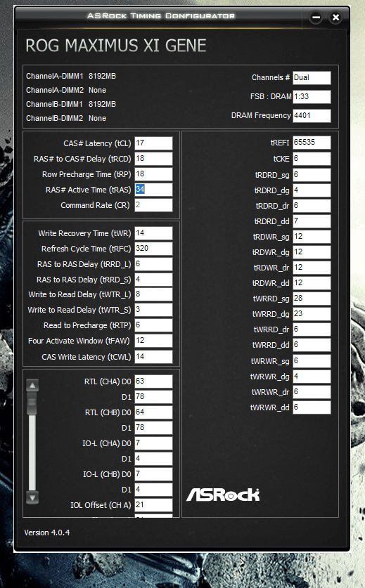The image size is (365, 588).
Task: Click the tWRWR_dd value field
Action: (312, 407)
